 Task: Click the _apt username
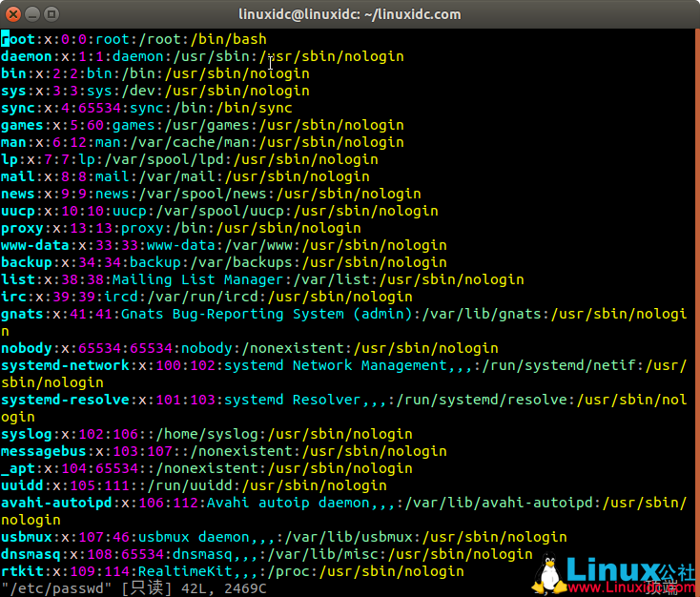click(18, 469)
